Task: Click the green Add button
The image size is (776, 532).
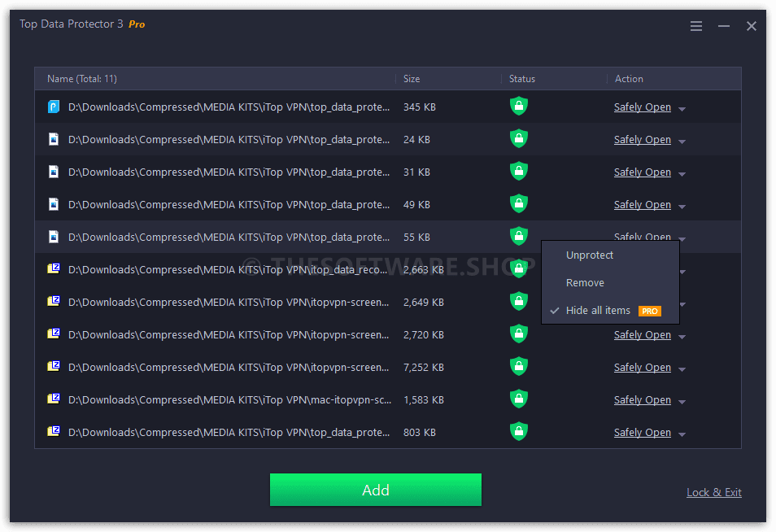Action: click(376, 490)
